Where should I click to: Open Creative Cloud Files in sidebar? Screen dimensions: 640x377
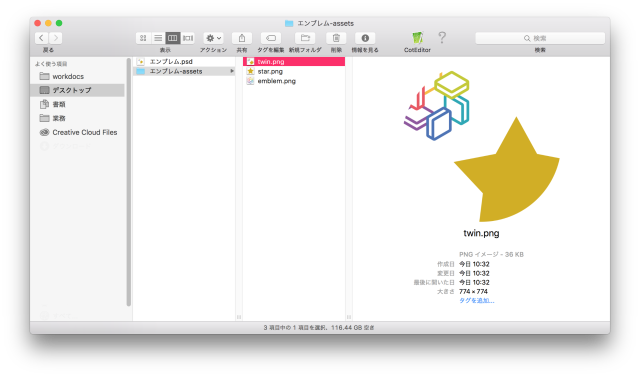coord(78,132)
